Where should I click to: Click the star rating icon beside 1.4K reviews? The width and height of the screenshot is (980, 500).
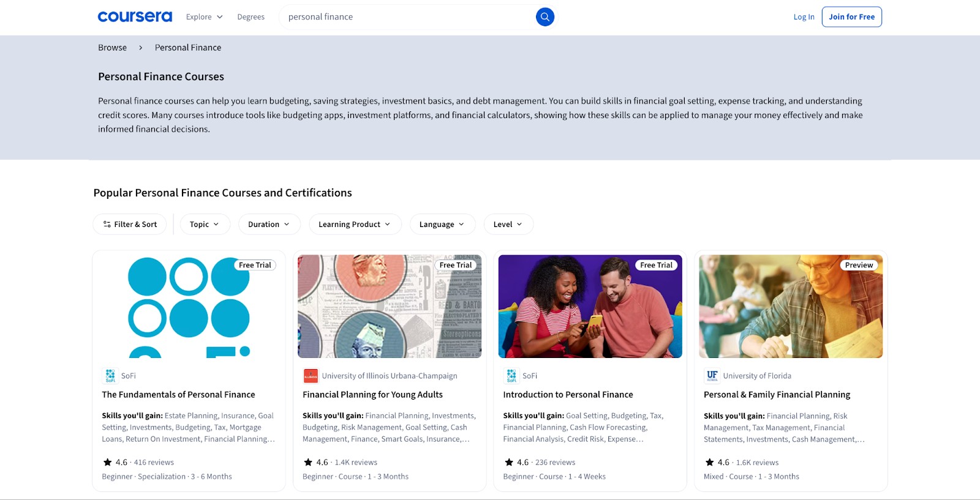(x=308, y=462)
